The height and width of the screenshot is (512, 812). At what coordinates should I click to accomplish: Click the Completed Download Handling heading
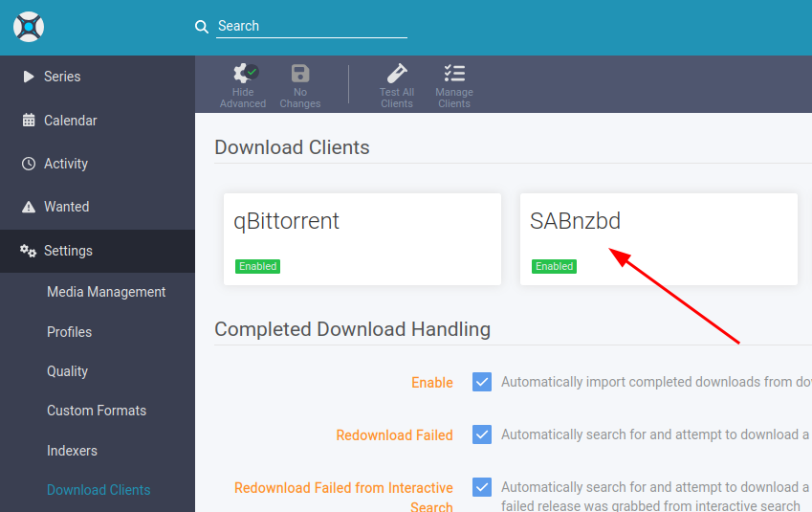[x=353, y=329]
